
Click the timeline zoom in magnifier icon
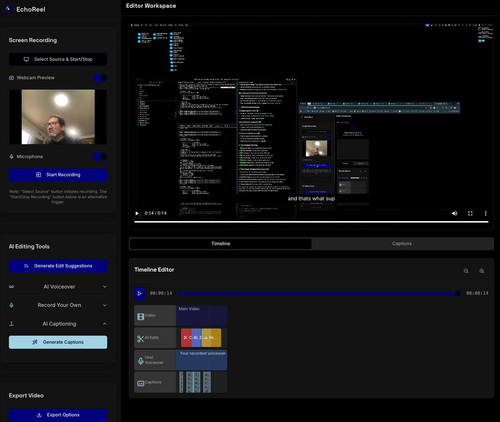[482, 271]
